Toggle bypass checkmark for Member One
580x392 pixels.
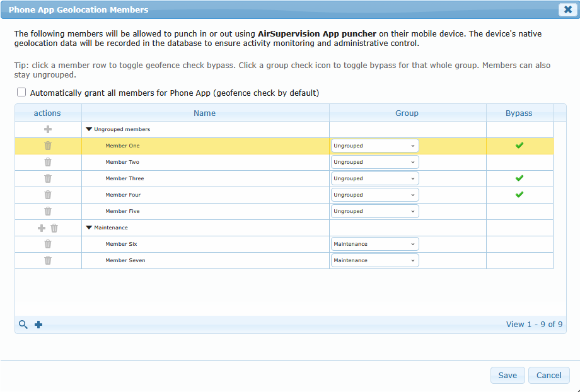(519, 146)
